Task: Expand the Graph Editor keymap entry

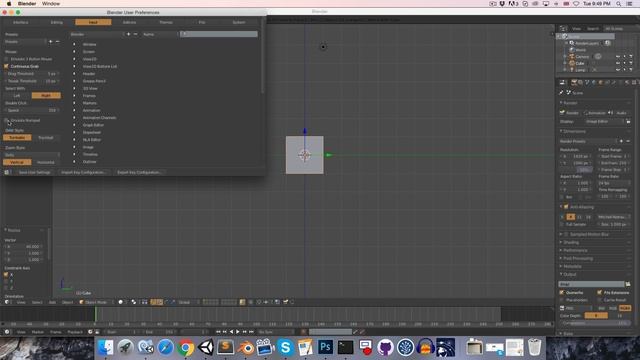Action: (74, 125)
